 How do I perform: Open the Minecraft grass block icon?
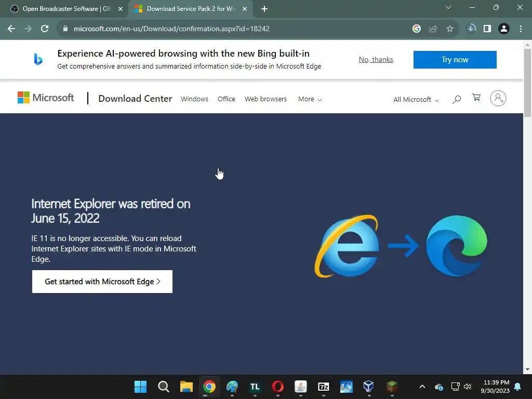(x=392, y=387)
